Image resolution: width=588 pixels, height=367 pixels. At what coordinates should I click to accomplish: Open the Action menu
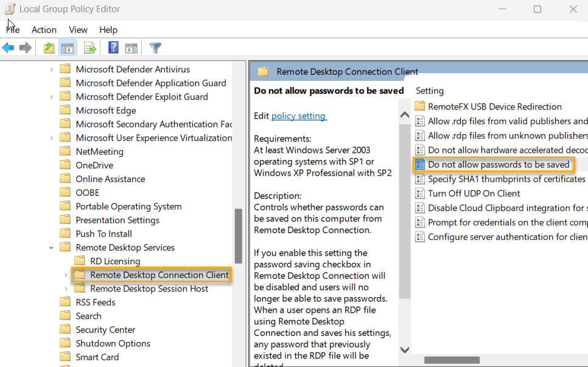pos(44,29)
